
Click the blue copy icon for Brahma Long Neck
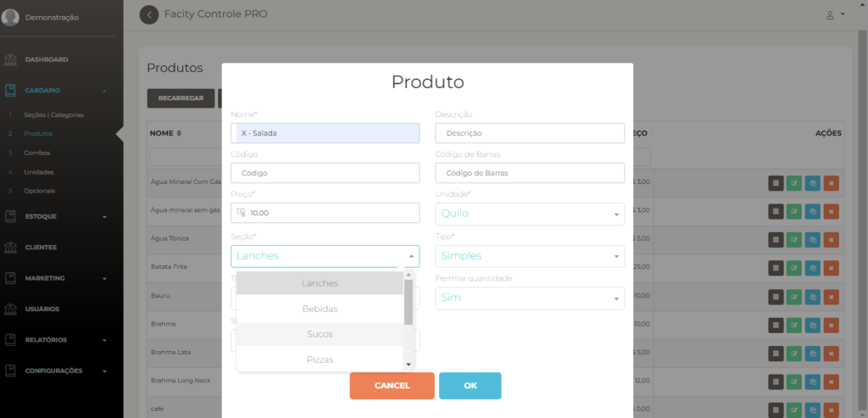pyautogui.click(x=813, y=381)
